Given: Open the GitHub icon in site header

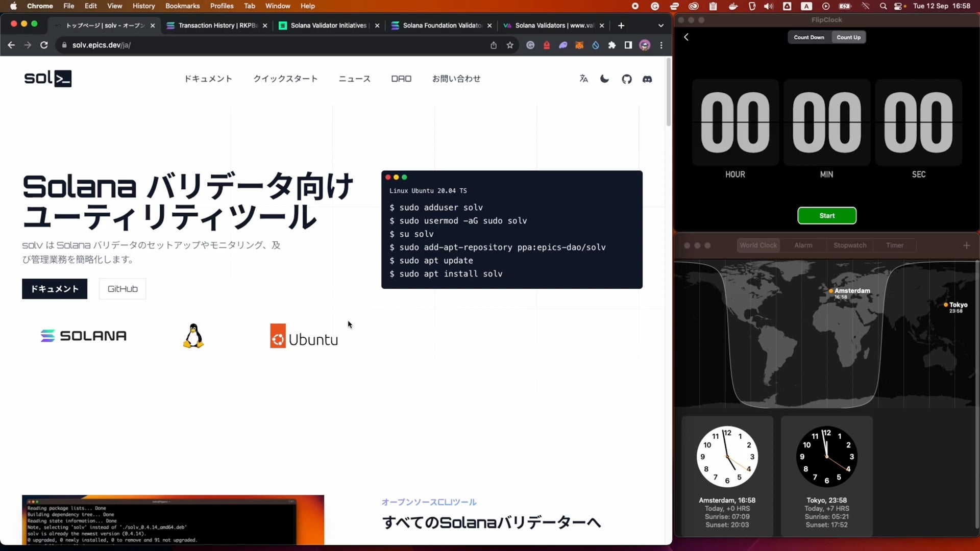Looking at the screenshot, I should (x=627, y=79).
